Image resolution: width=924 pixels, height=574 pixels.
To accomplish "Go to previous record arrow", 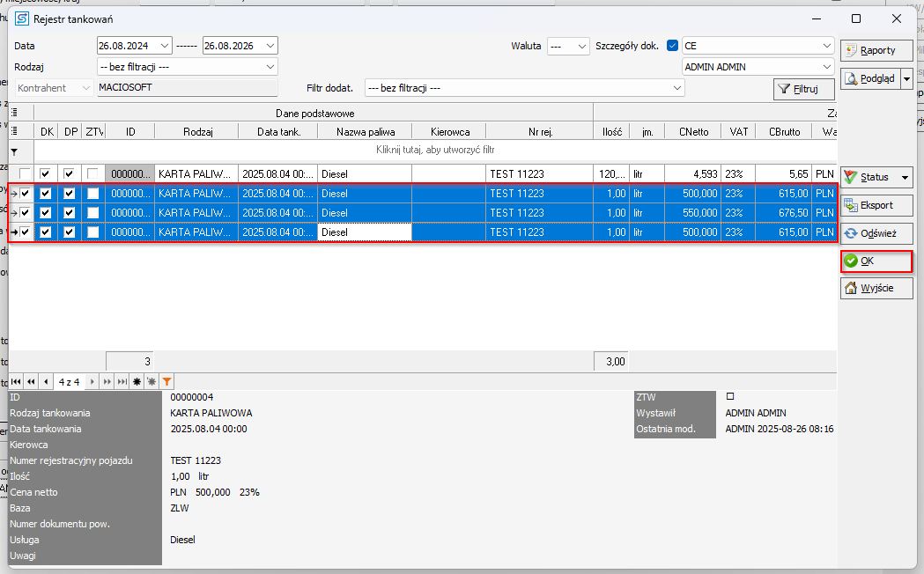I will pos(46,382).
